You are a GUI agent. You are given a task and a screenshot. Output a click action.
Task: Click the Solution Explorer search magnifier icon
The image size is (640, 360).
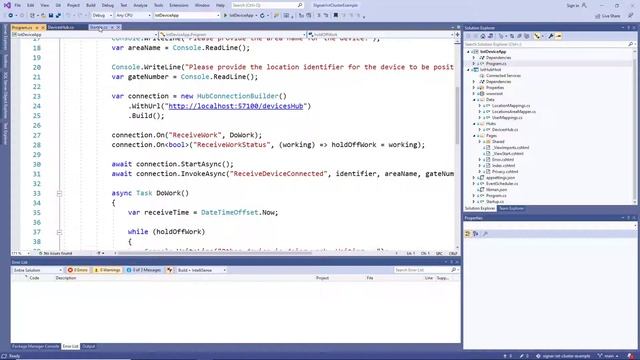click(x=630, y=44)
